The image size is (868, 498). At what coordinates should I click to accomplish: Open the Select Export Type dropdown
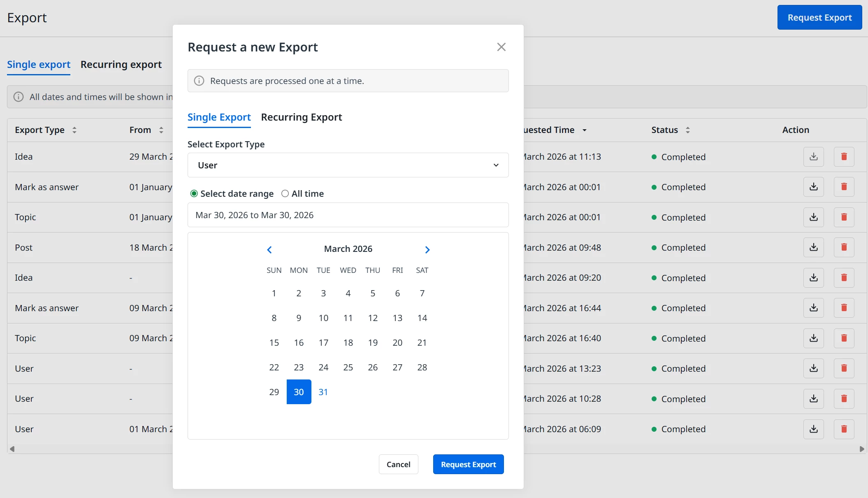[x=348, y=165]
